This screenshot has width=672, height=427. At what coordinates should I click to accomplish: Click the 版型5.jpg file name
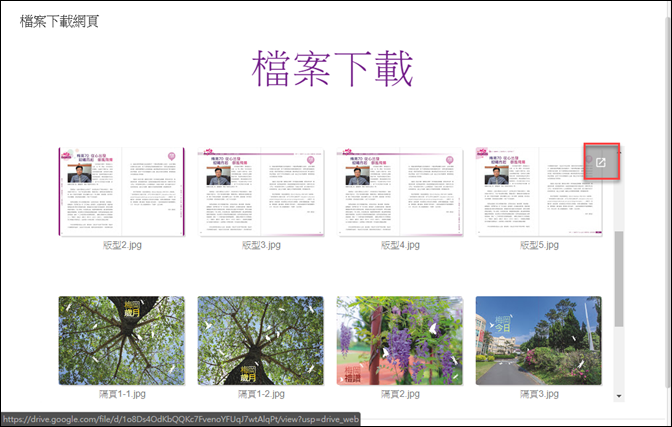539,245
